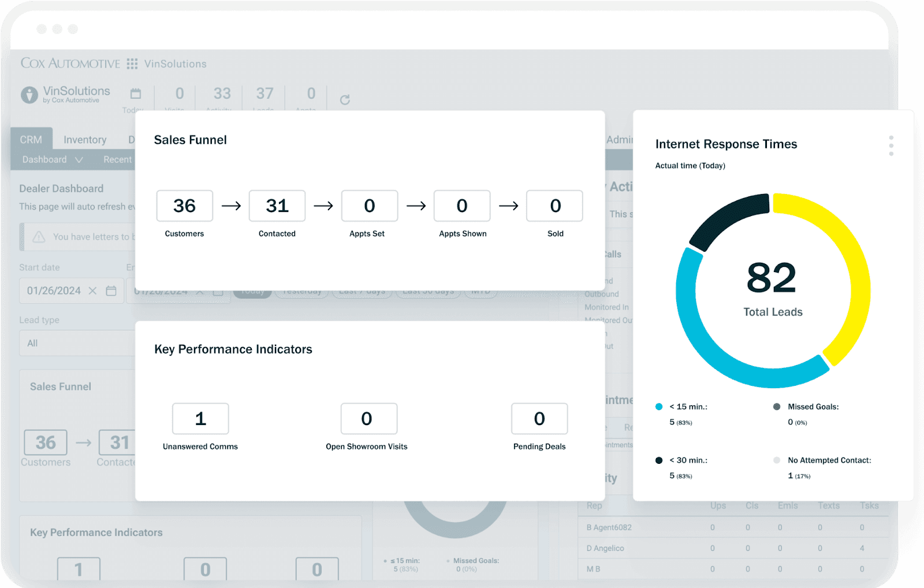Click the Actual time (Today) subtitle
Screen dimensions: 924x588
(x=690, y=166)
